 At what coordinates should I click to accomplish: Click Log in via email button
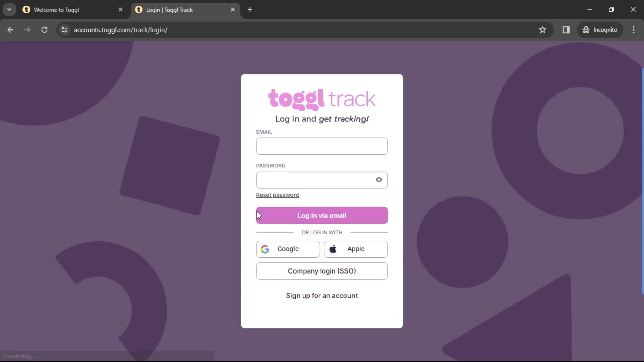322,215
